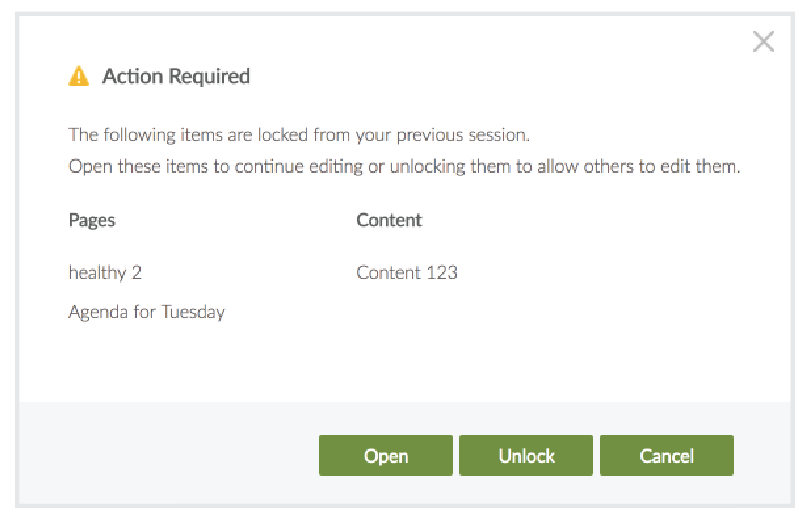Click the Open button
The height and width of the screenshot is (526, 812).
click(x=386, y=456)
